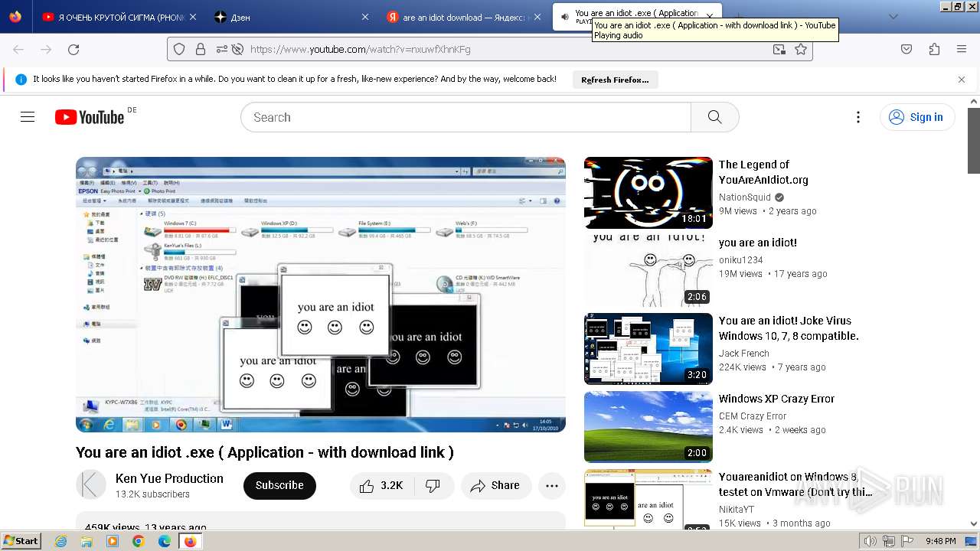Viewport: 980px width, 551px height.
Task: Click the video title You are an idiot .exe
Action: point(265,452)
